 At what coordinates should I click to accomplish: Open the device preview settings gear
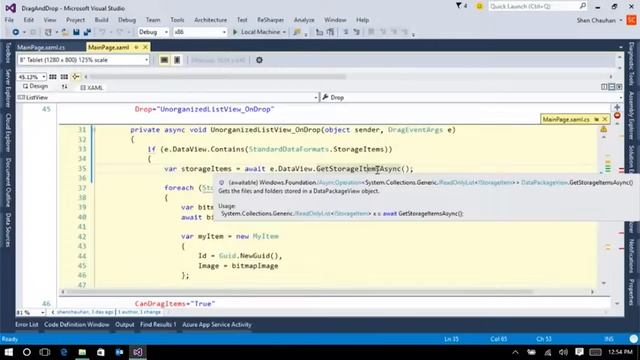(259, 60)
